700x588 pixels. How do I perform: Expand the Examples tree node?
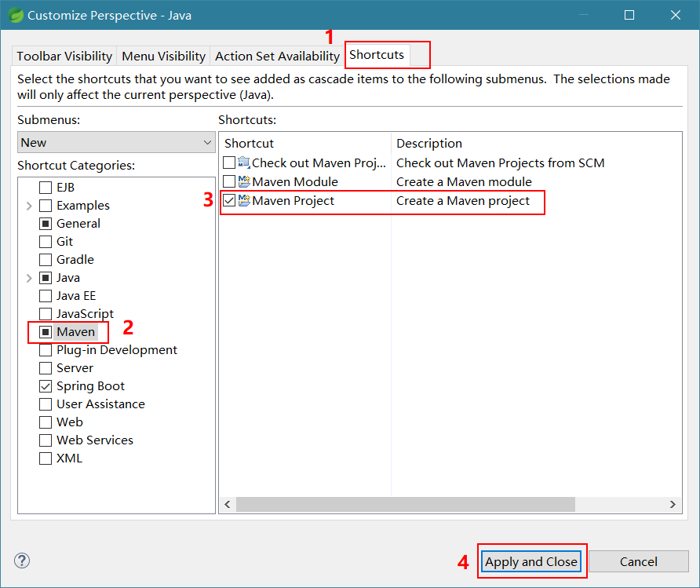point(29,206)
